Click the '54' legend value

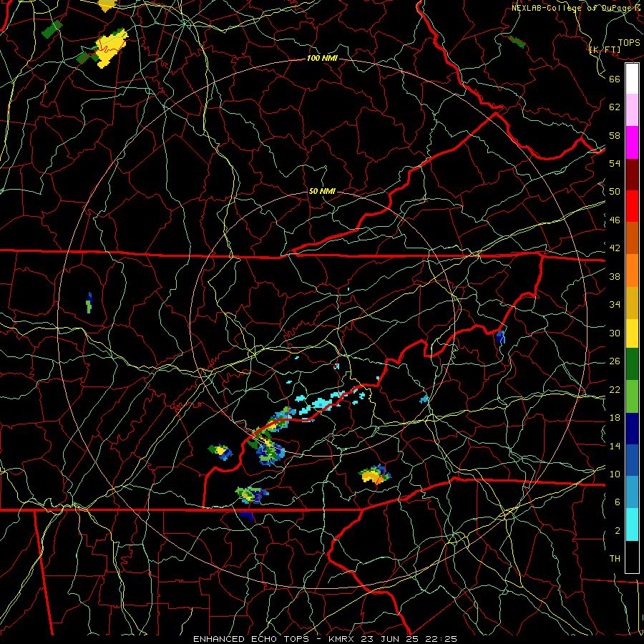click(615, 163)
